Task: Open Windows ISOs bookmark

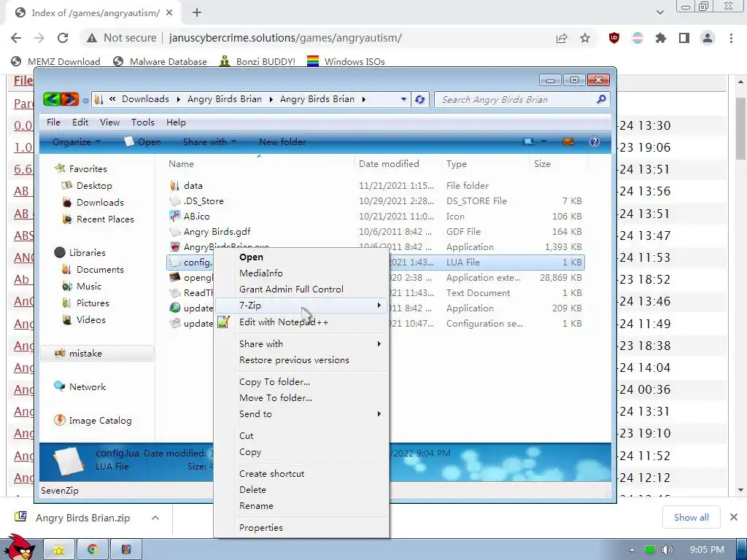Action: [346, 61]
